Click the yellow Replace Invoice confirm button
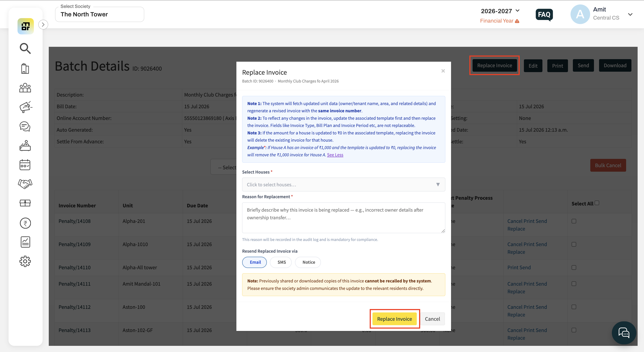Viewport: 644px width, 352px height. (x=394, y=319)
